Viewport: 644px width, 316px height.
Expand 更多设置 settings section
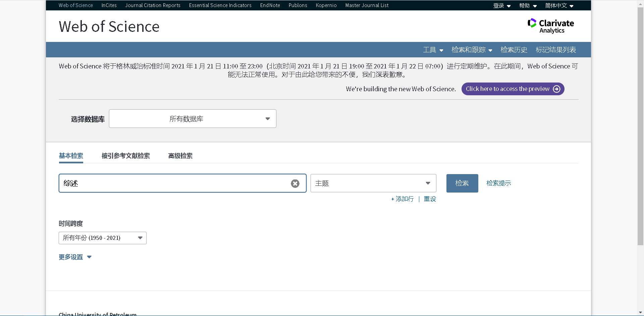click(75, 257)
